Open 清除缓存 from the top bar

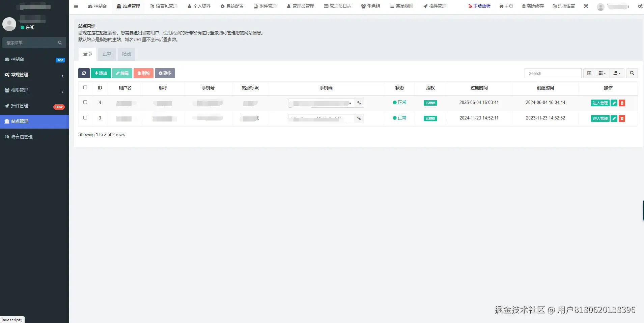coord(533,6)
